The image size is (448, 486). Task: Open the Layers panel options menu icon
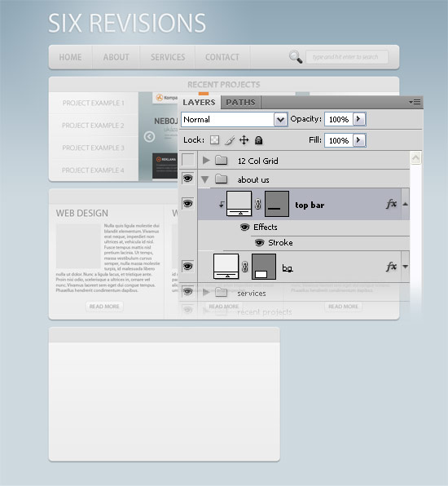(415, 102)
